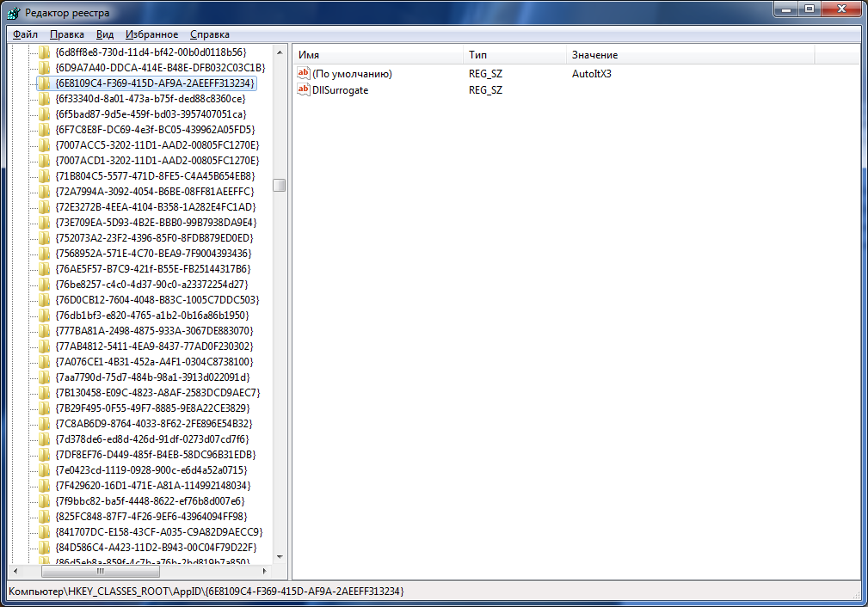This screenshot has width=868, height=607.
Task: Select key {7B29F495-0F55-49F7-8885-9E8A22CE3829}
Action: click(153, 408)
